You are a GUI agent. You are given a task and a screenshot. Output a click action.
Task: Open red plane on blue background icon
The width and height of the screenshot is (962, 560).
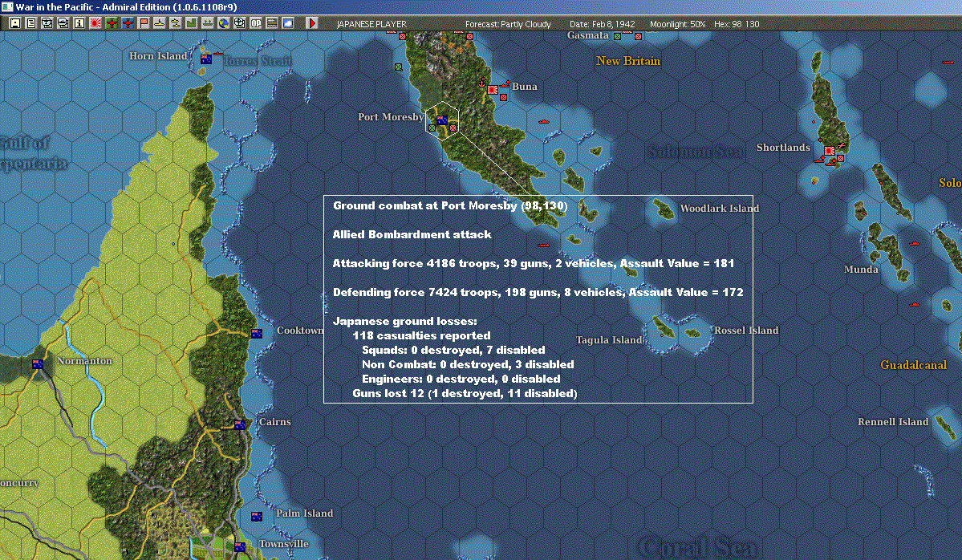pyautogui.click(x=128, y=23)
